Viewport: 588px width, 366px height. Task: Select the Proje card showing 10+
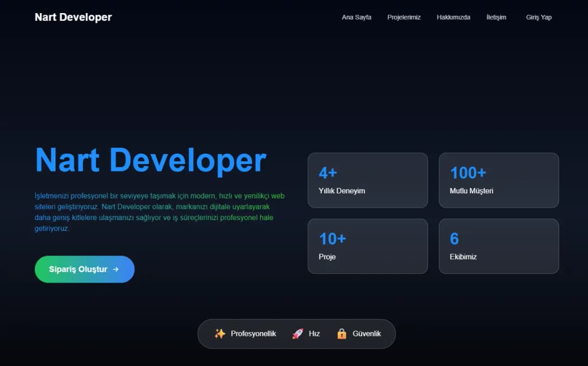click(367, 246)
